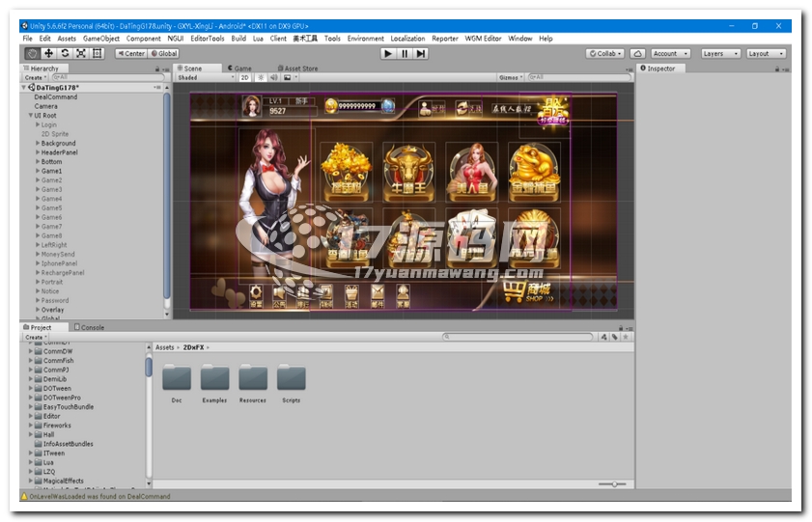Viewport: 812px width, 522px height.
Task: Select the Rotate tool
Action: [65, 53]
